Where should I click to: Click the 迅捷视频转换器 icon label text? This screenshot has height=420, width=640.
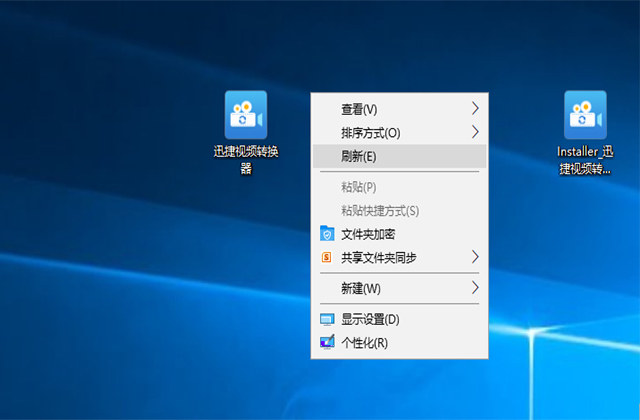click(246, 160)
